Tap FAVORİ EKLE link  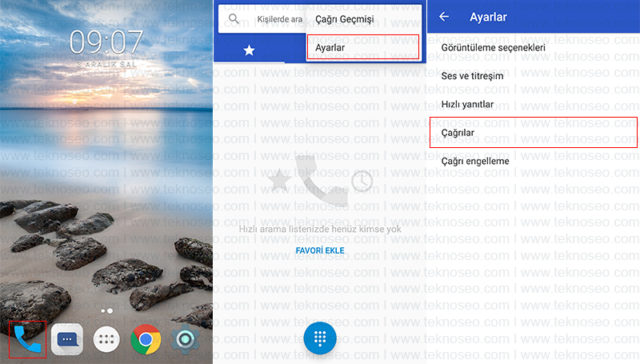point(320,251)
